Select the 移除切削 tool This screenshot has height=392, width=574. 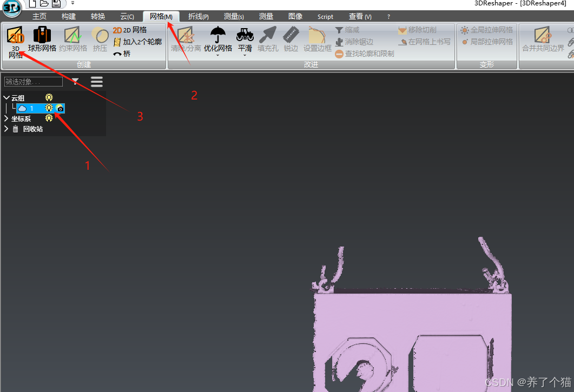(x=417, y=30)
